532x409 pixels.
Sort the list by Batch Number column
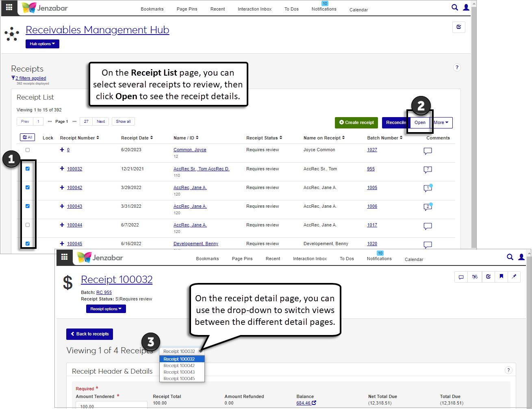point(385,138)
